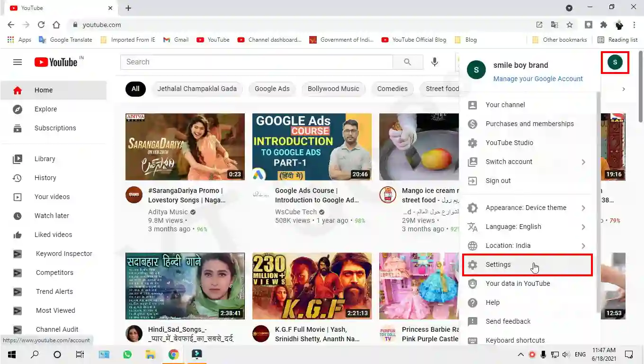The image size is (644, 364).
Task: Select the Home sidebar item
Action: click(x=54, y=90)
